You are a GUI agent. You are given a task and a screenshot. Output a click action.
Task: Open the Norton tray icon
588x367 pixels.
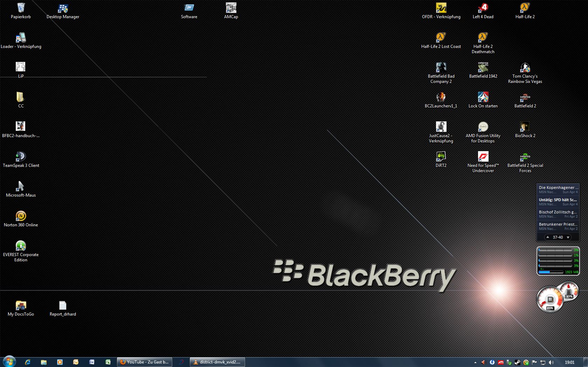[526, 362]
